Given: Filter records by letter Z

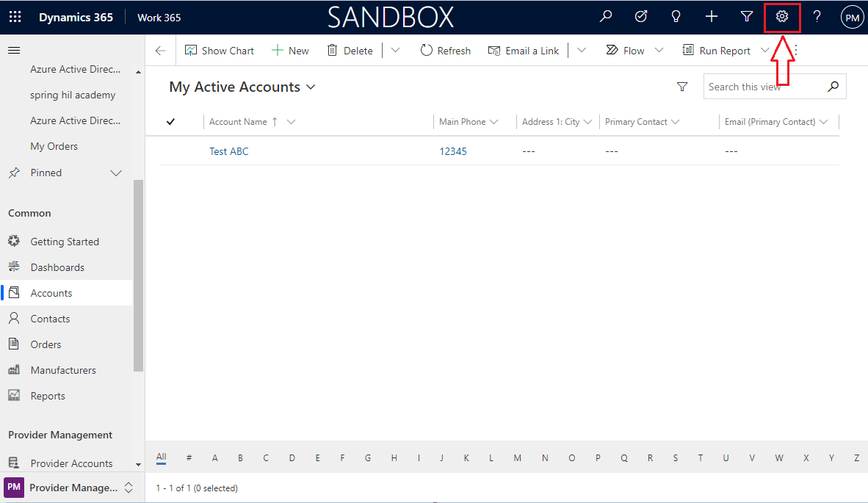Looking at the screenshot, I should click(856, 457).
